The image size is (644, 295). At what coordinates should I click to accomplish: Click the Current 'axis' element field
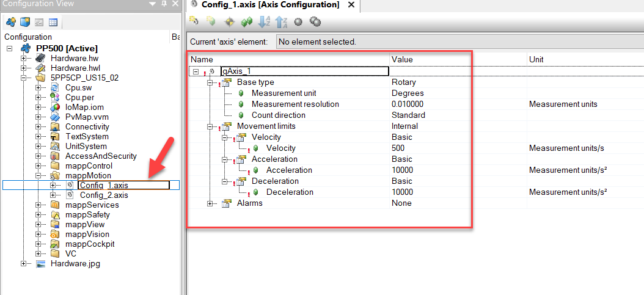click(461, 42)
